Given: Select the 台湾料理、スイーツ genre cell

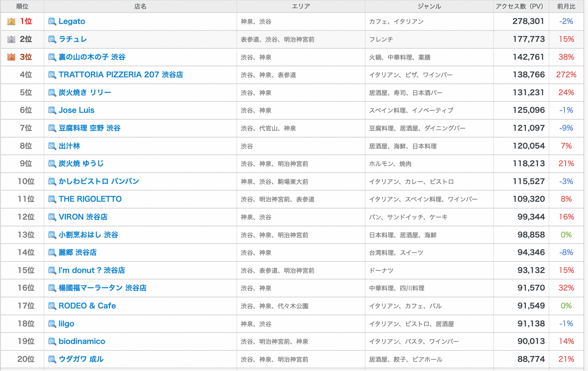Looking at the screenshot, I should [429, 252].
